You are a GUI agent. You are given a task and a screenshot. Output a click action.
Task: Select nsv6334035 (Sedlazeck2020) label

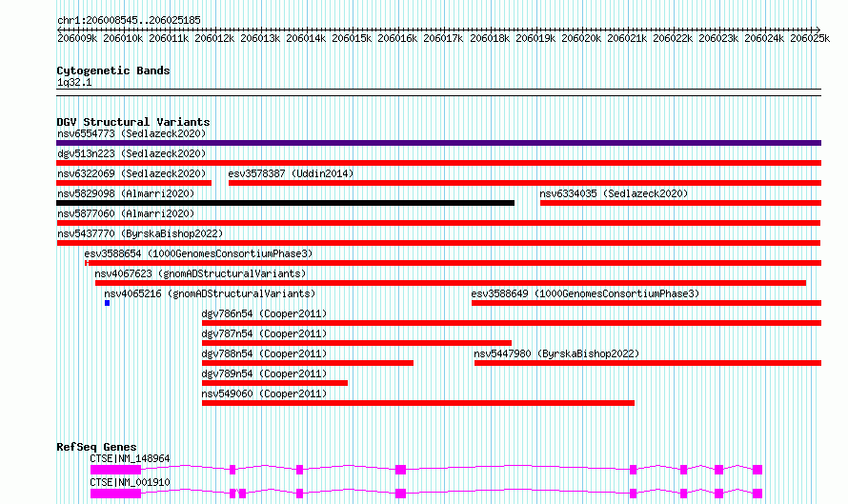[x=614, y=193]
